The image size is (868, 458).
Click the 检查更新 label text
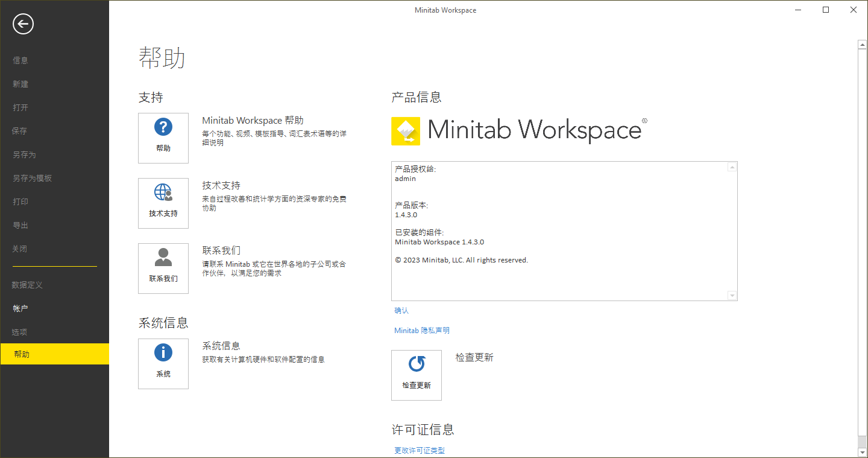pyautogui.click(x=474, y=357)
